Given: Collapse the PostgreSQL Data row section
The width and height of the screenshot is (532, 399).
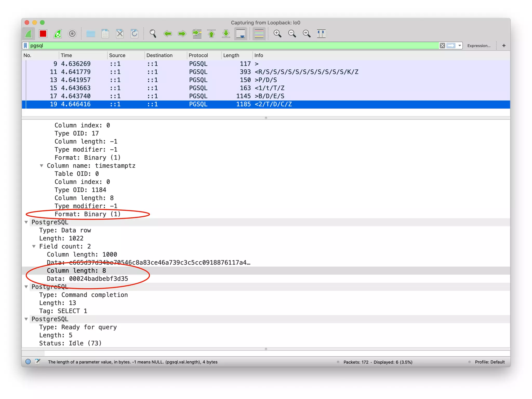Looking at the screenshot, I should 26,222.
